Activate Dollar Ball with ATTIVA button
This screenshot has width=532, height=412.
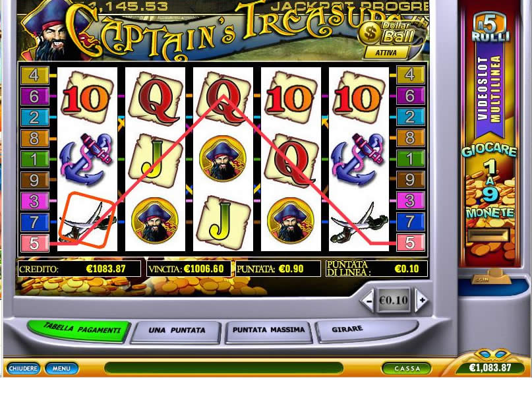[386, 53]
